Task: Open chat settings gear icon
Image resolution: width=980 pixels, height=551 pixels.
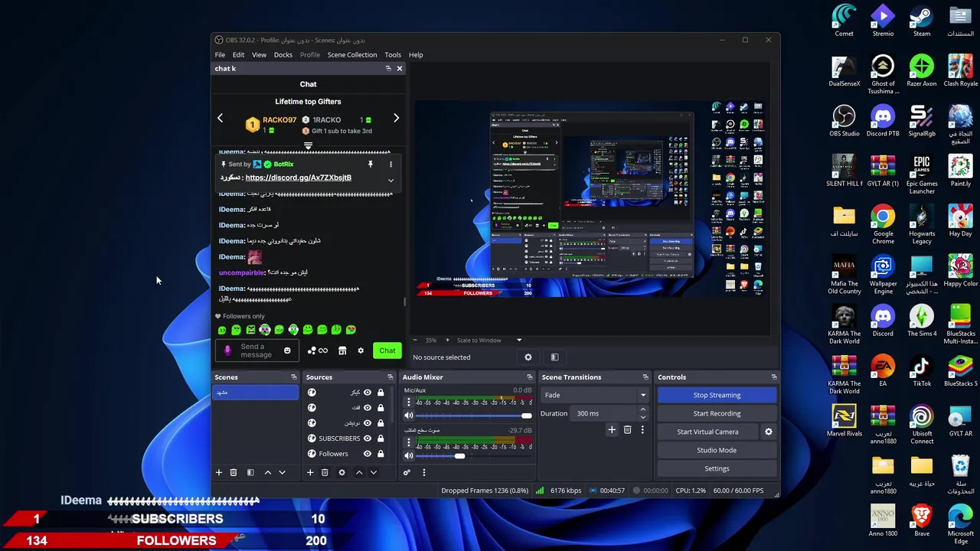Action: (x=361, y=350)
